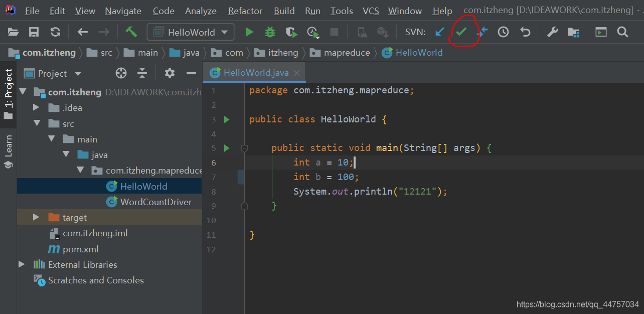Viewport: 644px width, 314px height.
Task: Expand the .idea folder in project tree
Action: tap(36, 107)
